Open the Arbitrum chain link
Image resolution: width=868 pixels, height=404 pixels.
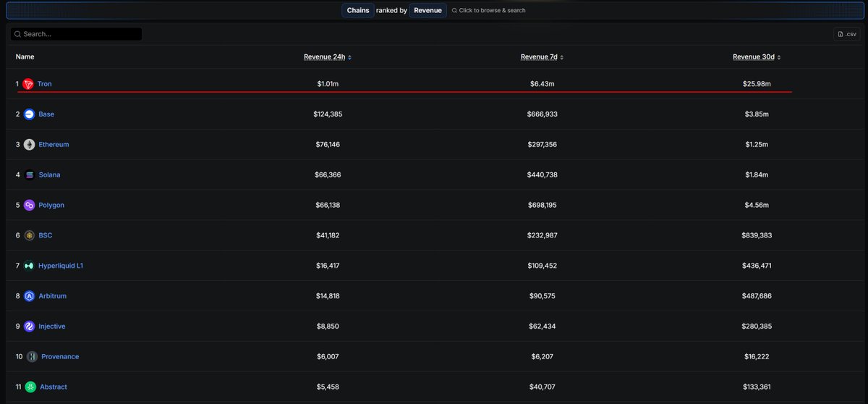point(53,296)
